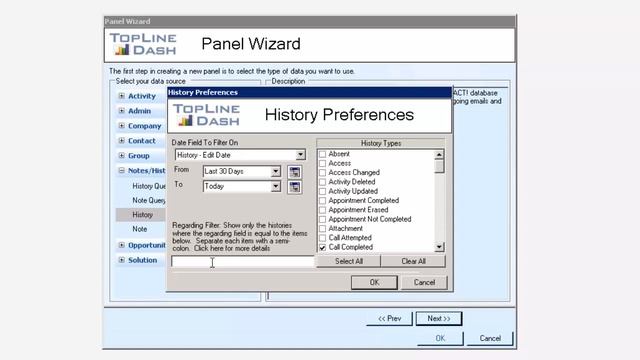Viewport: 640px width, 360px height.
Task: Open the To range dropdown arrow
Action: point(276,187)
